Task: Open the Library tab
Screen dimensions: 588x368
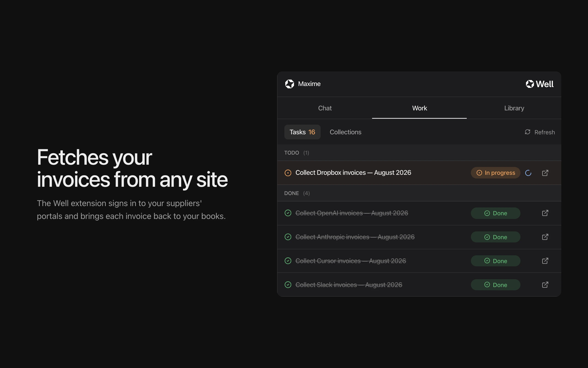Action: (514, 108)
